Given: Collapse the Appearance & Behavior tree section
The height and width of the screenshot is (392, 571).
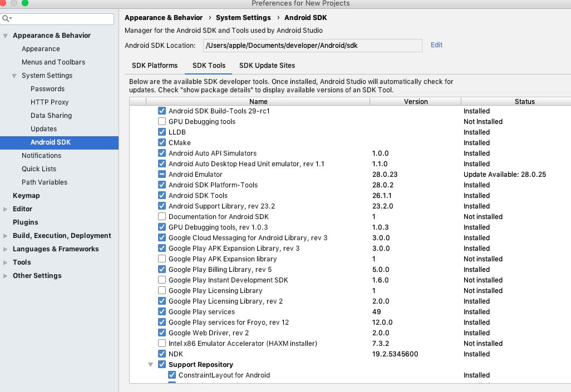Looking at the screenshot, I should click(x=6, y=36).
